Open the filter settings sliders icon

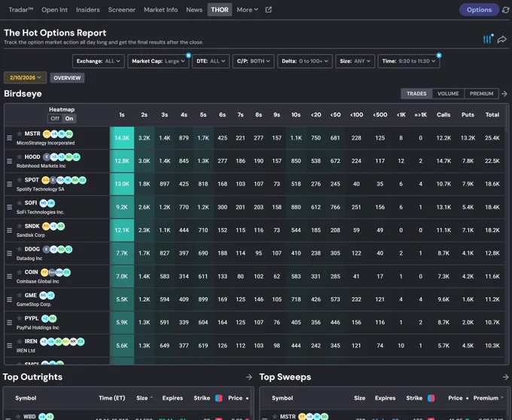click(x=488, y=39)
